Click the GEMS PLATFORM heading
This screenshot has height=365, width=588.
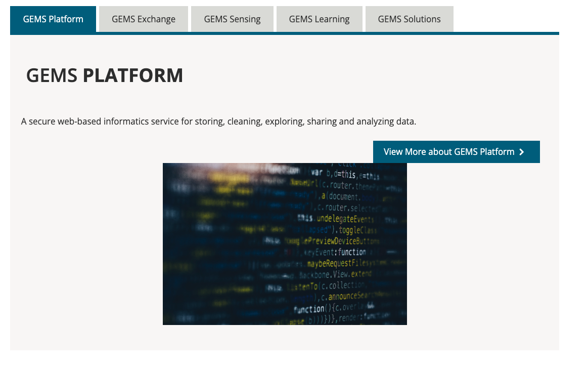pos(105,75)
